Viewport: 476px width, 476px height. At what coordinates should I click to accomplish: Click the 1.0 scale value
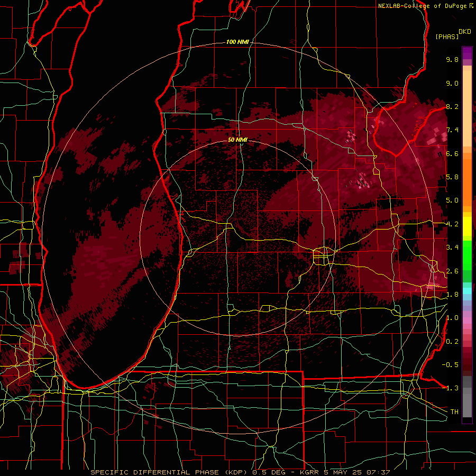[x=452, y=318]
